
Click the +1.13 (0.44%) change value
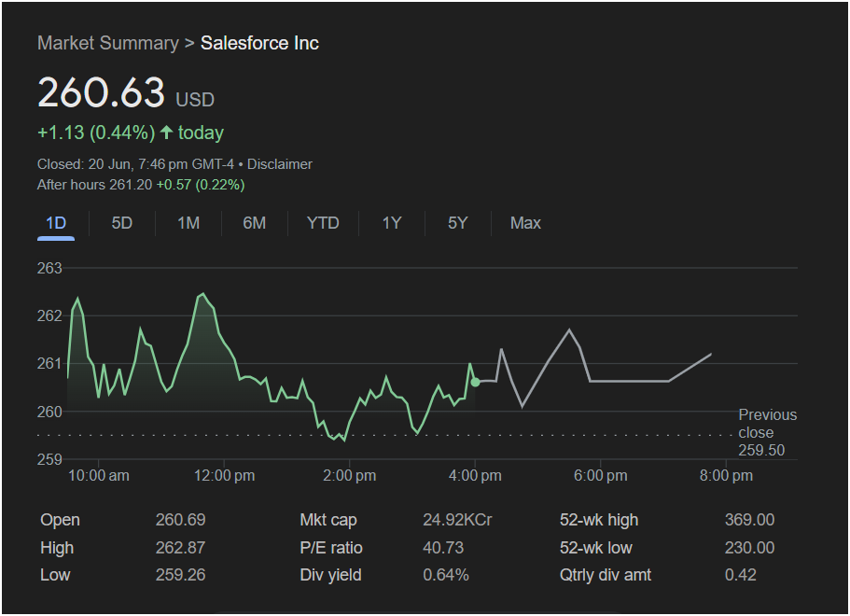[x=96, y=133]
